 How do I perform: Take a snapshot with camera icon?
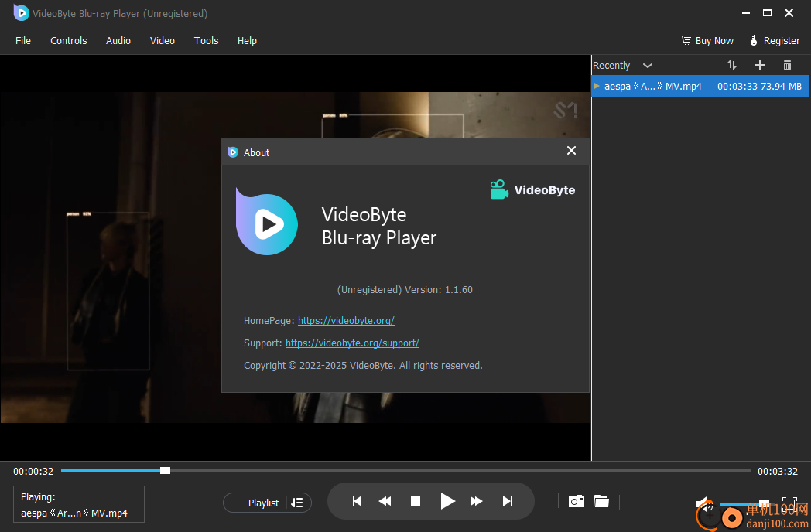click(577, 501)
